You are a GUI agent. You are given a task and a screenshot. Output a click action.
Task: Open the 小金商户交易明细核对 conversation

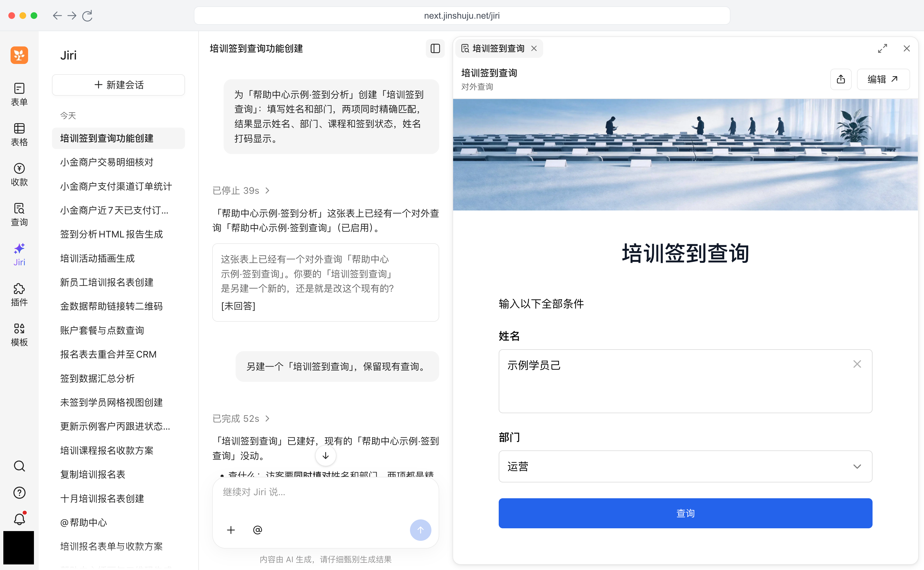[118, 162]
